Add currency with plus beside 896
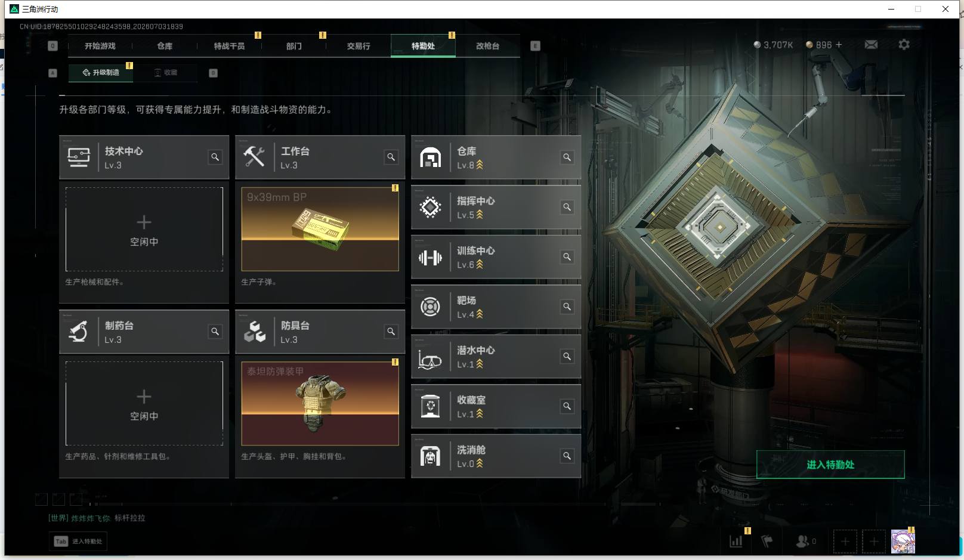Image resolution: width=964 pixels, height=560 pixels. (839, 45)
